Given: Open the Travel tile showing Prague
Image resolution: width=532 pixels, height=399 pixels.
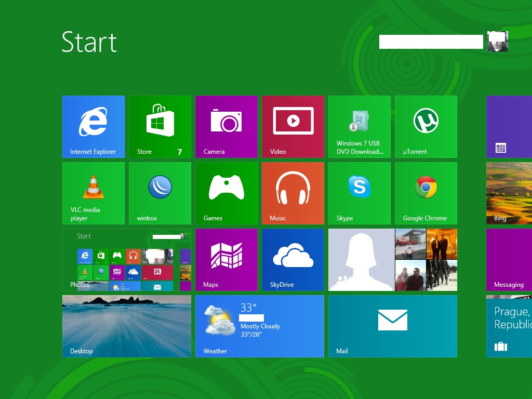Looking at the screenshot, I should pos(509,326).
